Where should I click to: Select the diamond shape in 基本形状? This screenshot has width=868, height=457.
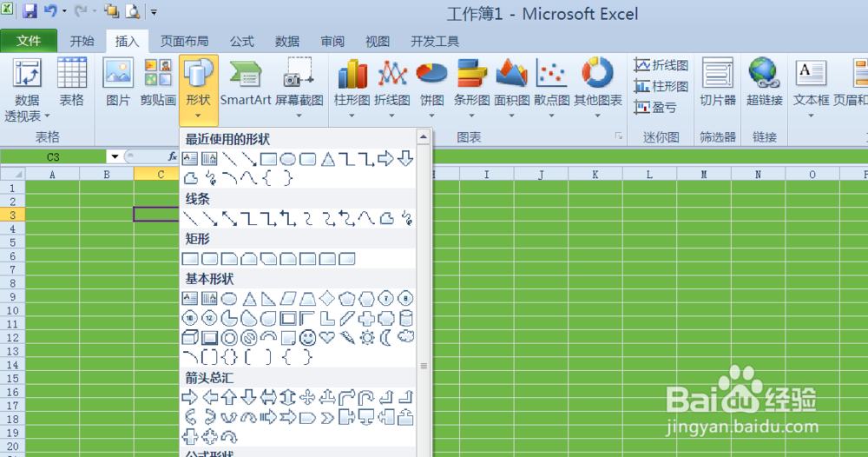[327, 299]
